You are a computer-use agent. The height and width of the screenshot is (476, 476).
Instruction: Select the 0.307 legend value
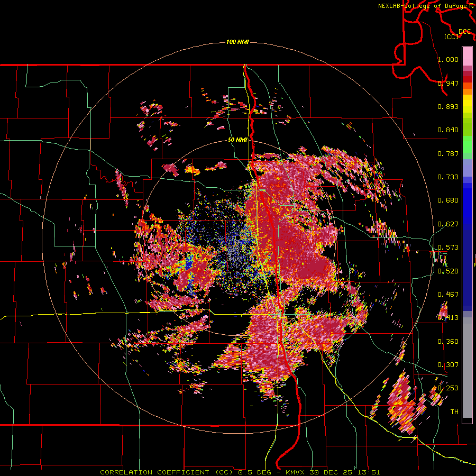448,365
